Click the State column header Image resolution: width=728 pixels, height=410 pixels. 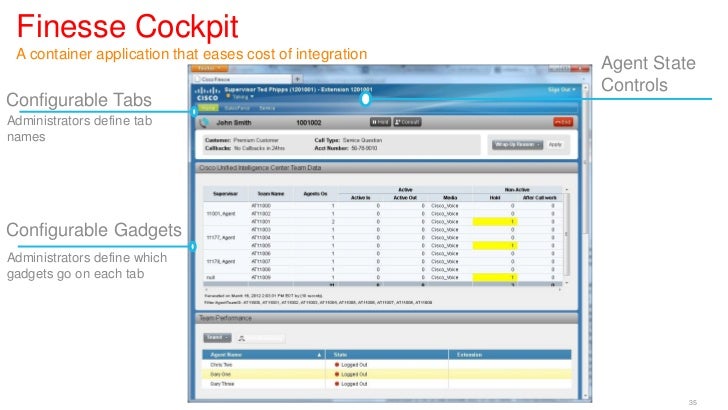(x=387, y=355)
